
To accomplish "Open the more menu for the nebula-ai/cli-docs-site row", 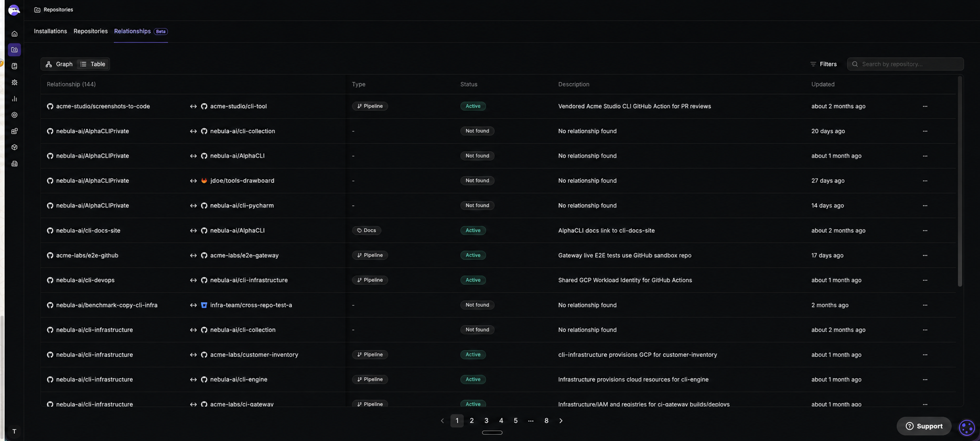I will 925,230.
